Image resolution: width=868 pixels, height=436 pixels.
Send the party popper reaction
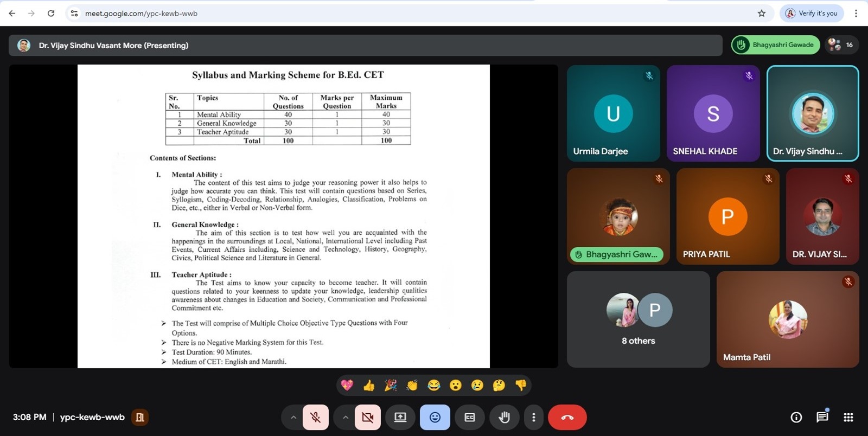tap(391, 386)
